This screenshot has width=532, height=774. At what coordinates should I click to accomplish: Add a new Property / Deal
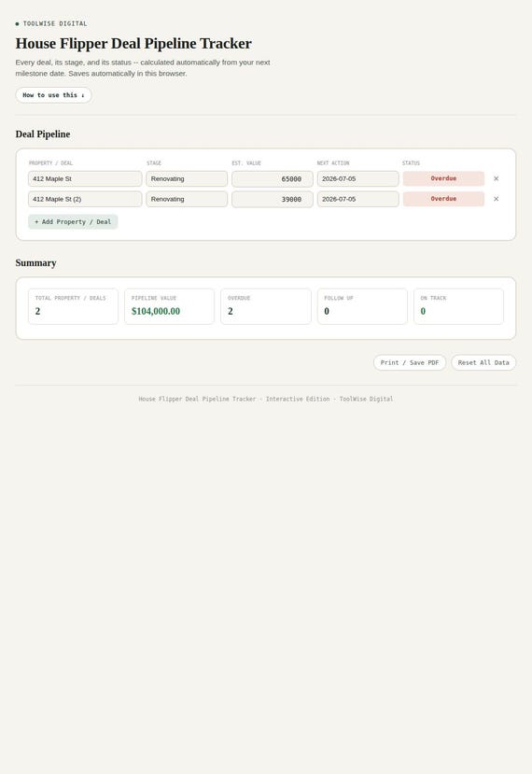(73, 222)
